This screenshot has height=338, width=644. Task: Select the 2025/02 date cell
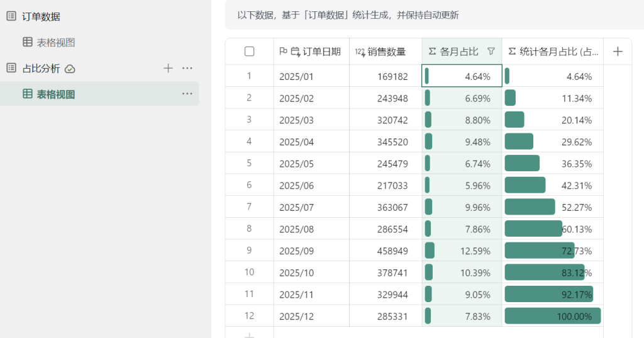[312, 98]
